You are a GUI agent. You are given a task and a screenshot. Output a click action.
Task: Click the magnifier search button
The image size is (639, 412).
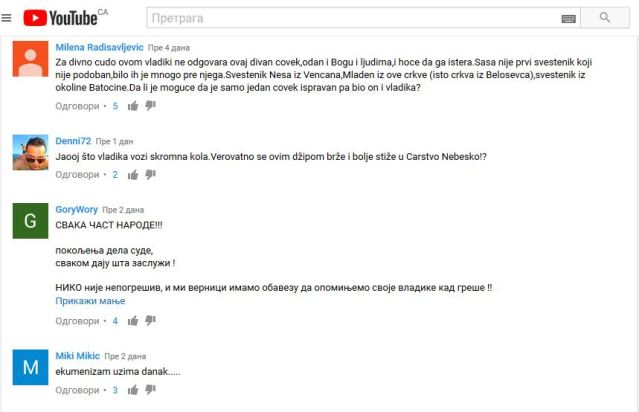point(605,18)
